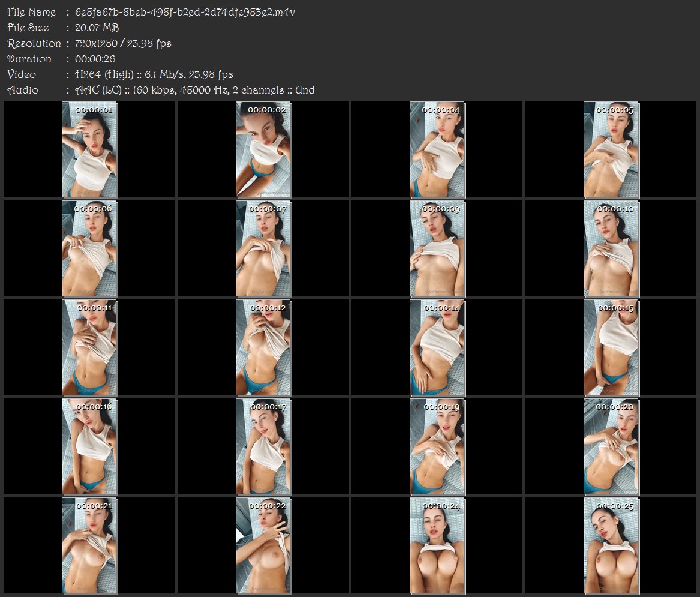Click the thumbnail at 00:00:19

tap(437, 447)
